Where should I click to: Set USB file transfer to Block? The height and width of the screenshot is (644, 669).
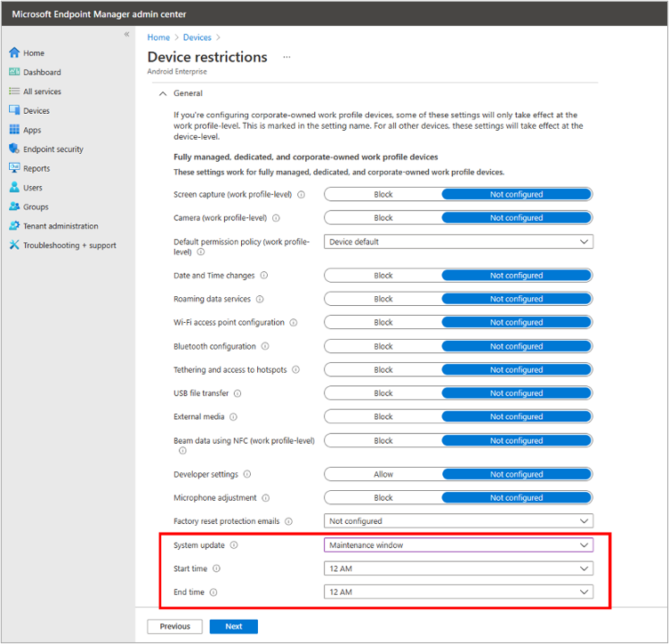pyautogui.click(x=383, y=393)
